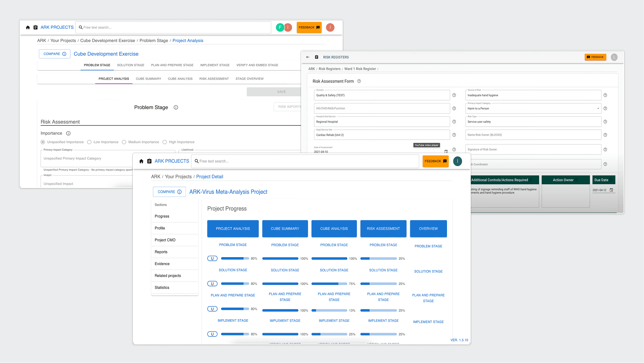
Task: Click help icon beside Service user safety field
Action: click(x=605, y=122)
